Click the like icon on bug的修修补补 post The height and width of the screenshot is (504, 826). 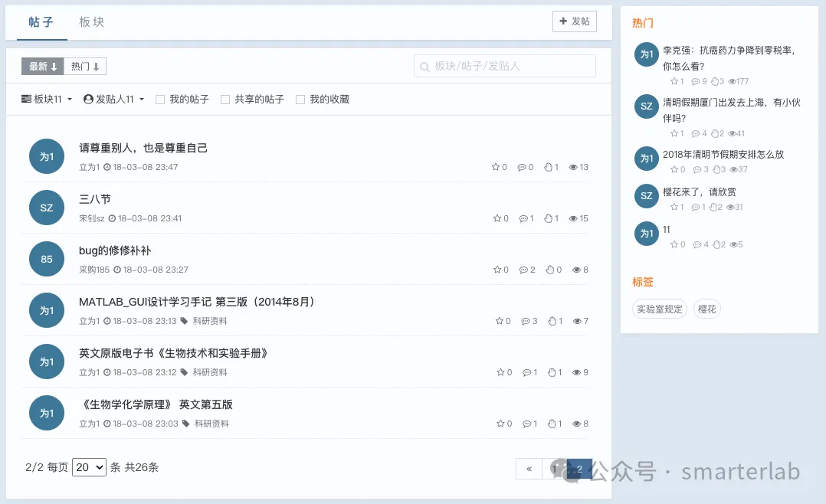550,270
